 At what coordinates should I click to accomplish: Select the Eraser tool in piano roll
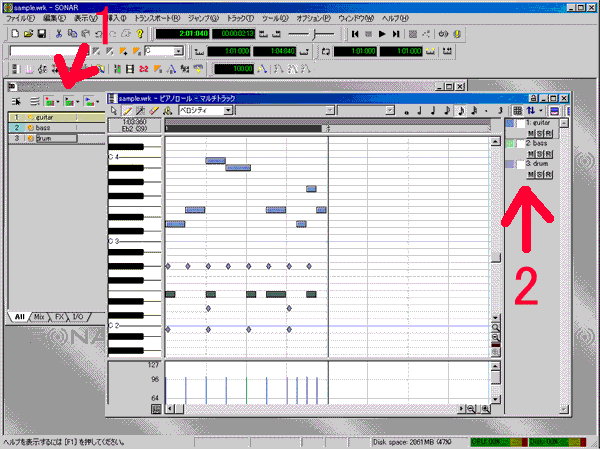click(x=154, y=111)
